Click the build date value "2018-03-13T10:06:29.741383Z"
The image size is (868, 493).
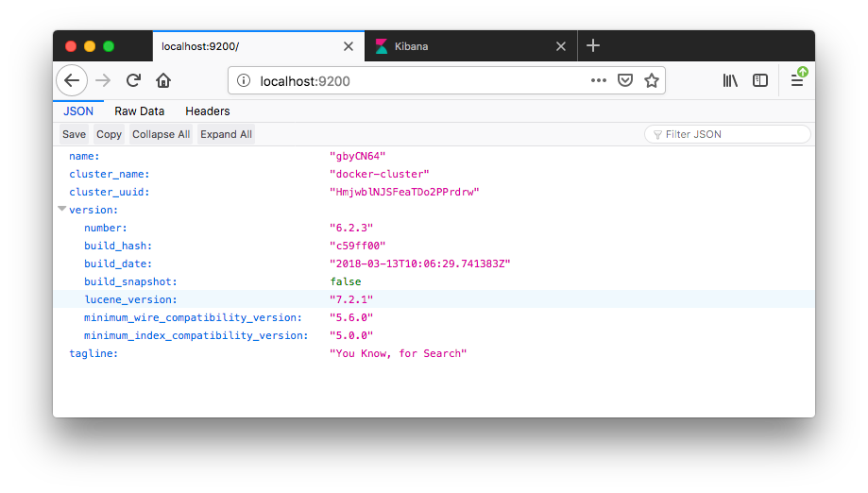419,263
